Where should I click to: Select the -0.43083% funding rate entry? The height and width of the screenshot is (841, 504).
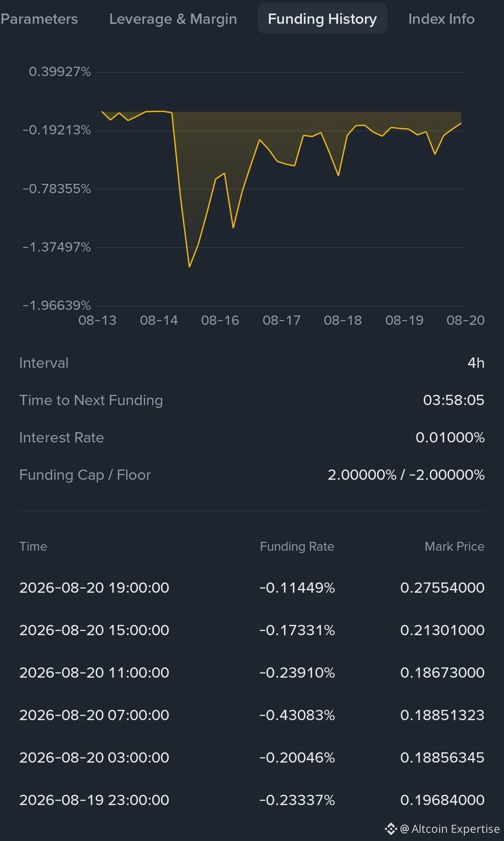point(297,715)
